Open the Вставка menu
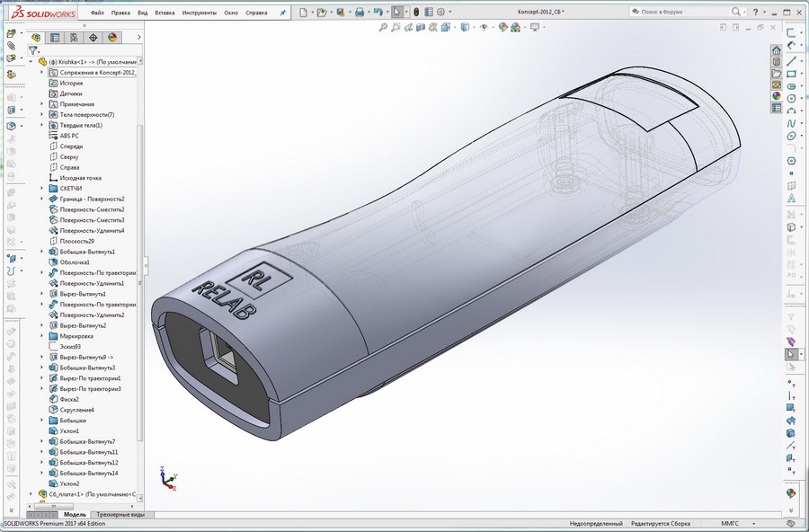The width and height of the screenshot is (809, 532). click(164, 13)
